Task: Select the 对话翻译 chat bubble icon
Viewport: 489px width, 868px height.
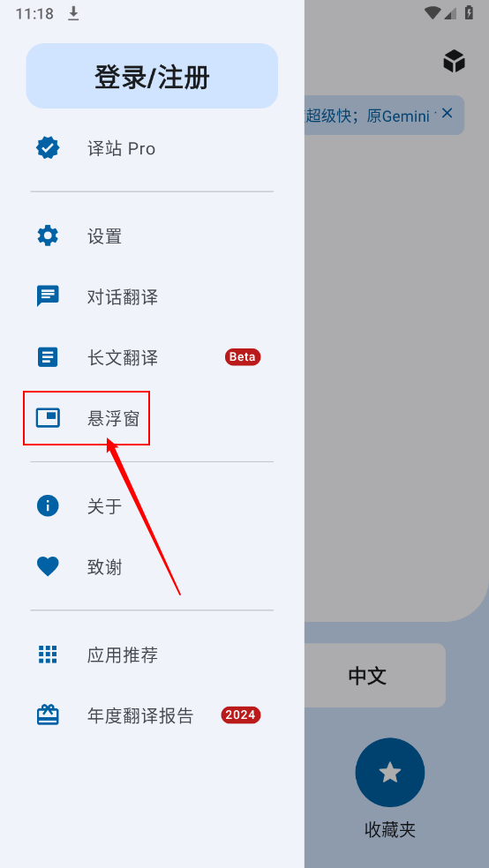Action: (48, 296)
